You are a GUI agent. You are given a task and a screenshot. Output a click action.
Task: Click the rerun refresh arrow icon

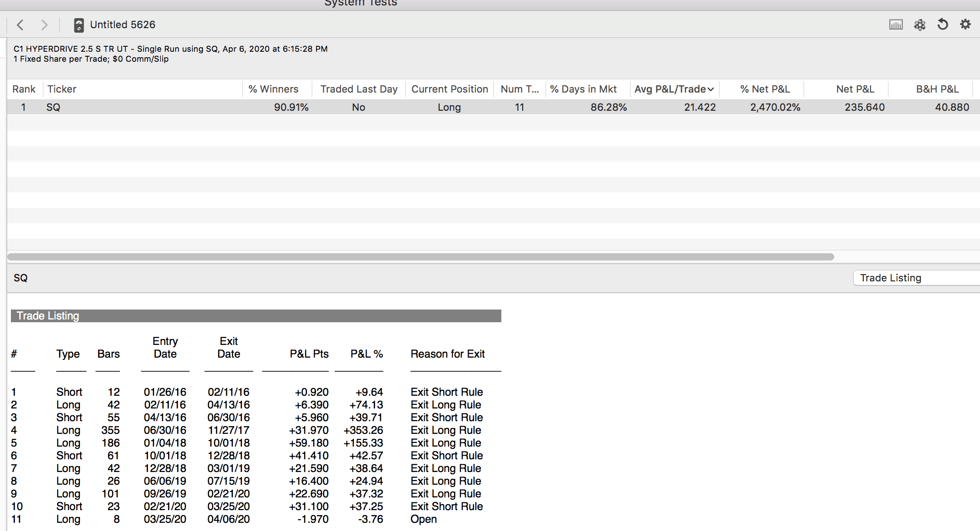point(943,25)
